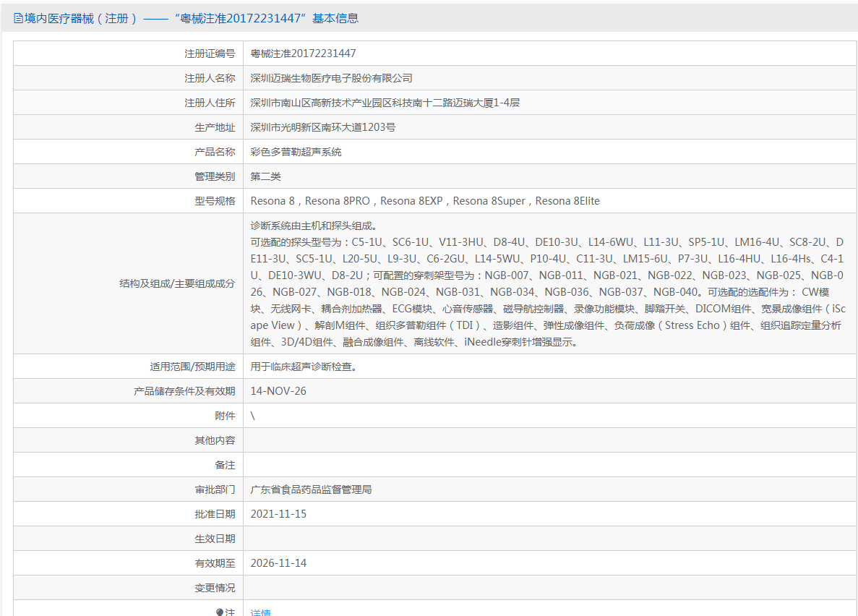Click the 其他内容 label cell
Screen dimensions: 858x616
129,440
